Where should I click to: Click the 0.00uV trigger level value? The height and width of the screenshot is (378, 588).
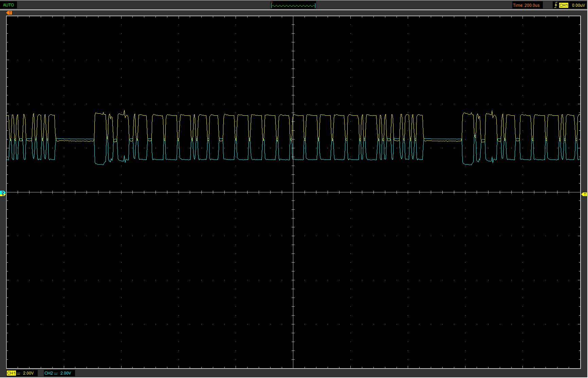(x=578, y=5)
